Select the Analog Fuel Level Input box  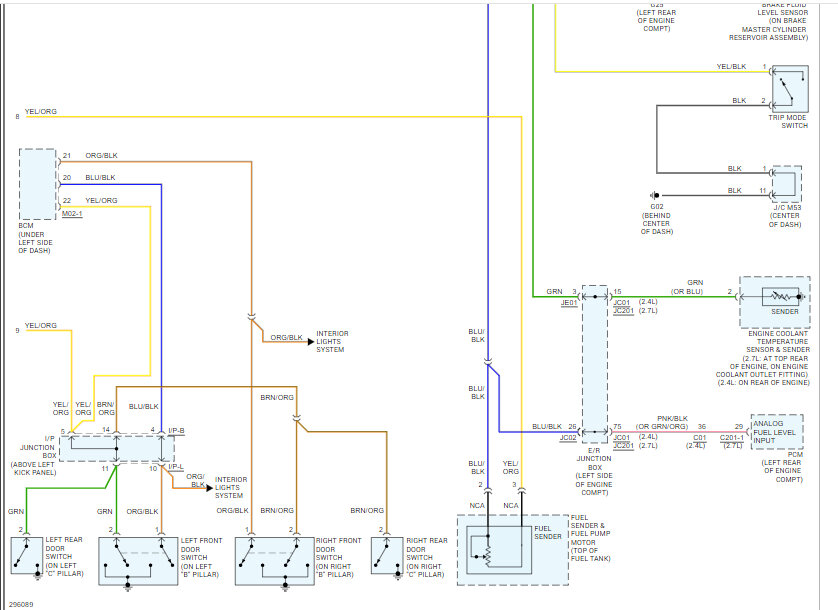[777, 431]
